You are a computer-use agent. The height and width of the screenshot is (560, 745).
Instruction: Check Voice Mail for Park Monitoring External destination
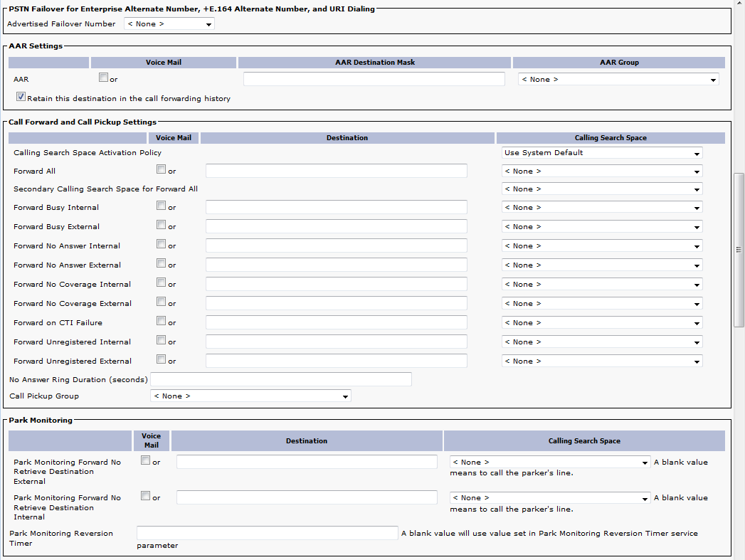coord(146,461)
